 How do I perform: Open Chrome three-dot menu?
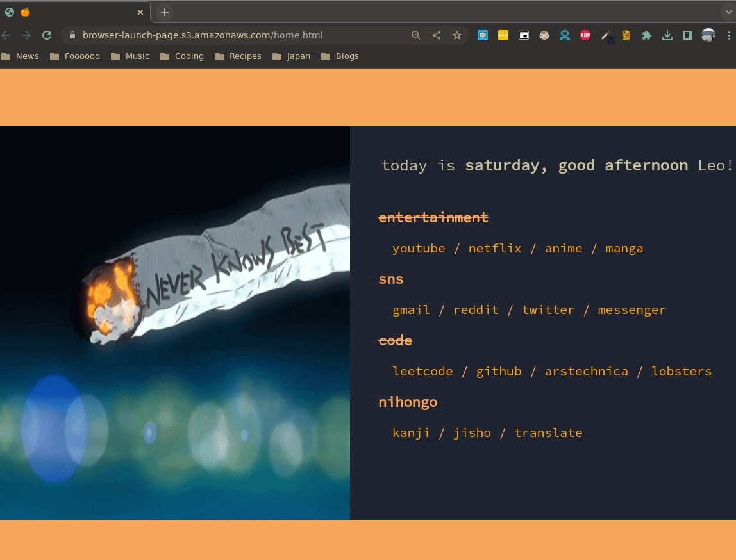pyautogui.click(x=729, y=35)
